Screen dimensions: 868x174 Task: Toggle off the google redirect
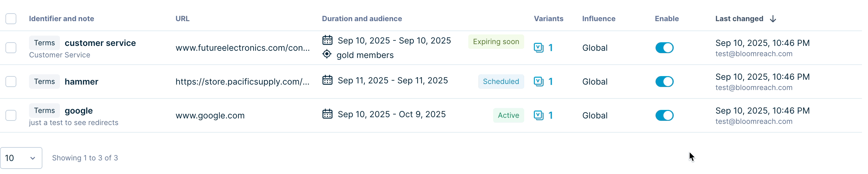(664, 115)
